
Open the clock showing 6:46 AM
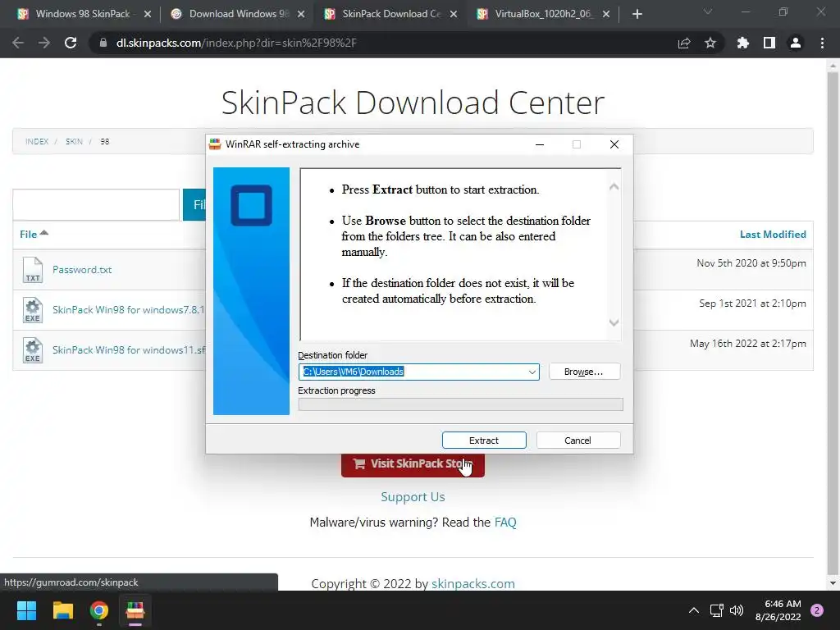tap(778, 610)
